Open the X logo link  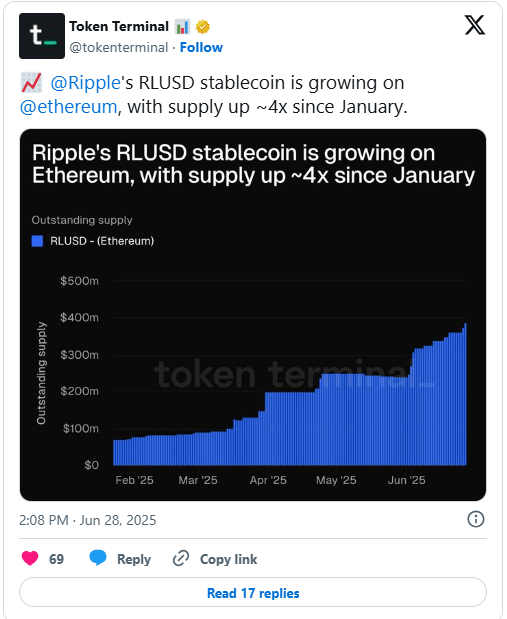[x=475, y=25]
